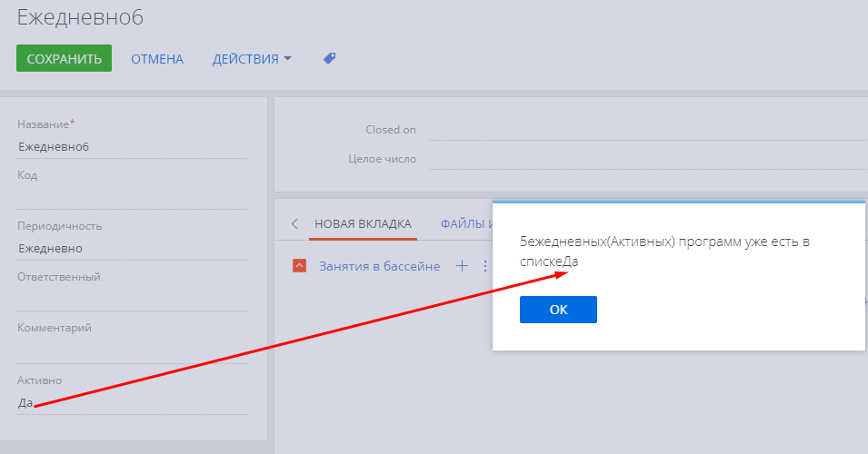Click the Комментарий field
This screenshot has width=868, height=454.
click(x=133, y=351)
